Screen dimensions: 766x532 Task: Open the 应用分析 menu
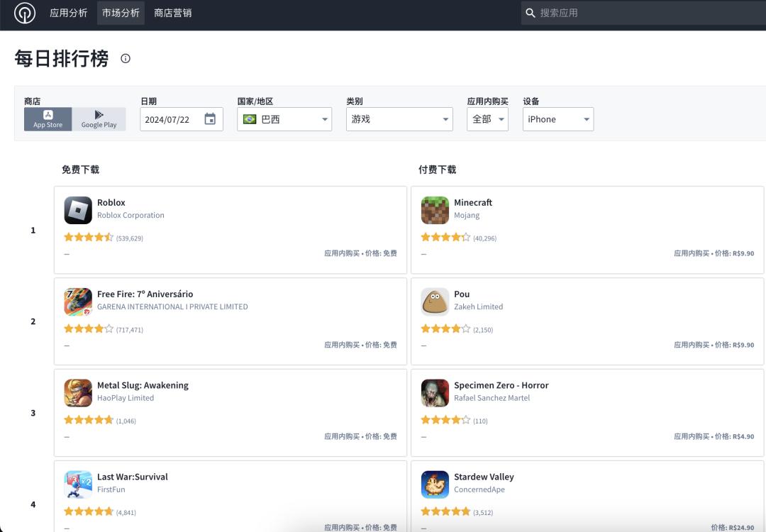68,13
